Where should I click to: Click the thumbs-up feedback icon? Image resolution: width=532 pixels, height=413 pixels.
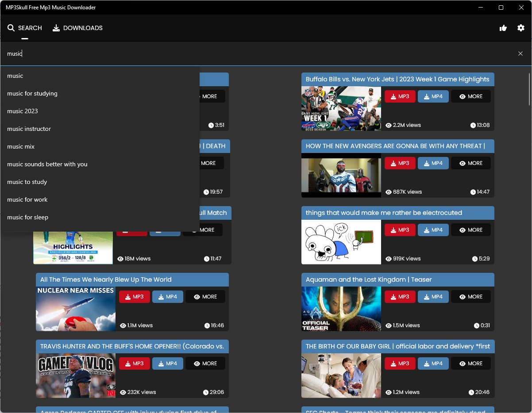[x=503, y=28]
